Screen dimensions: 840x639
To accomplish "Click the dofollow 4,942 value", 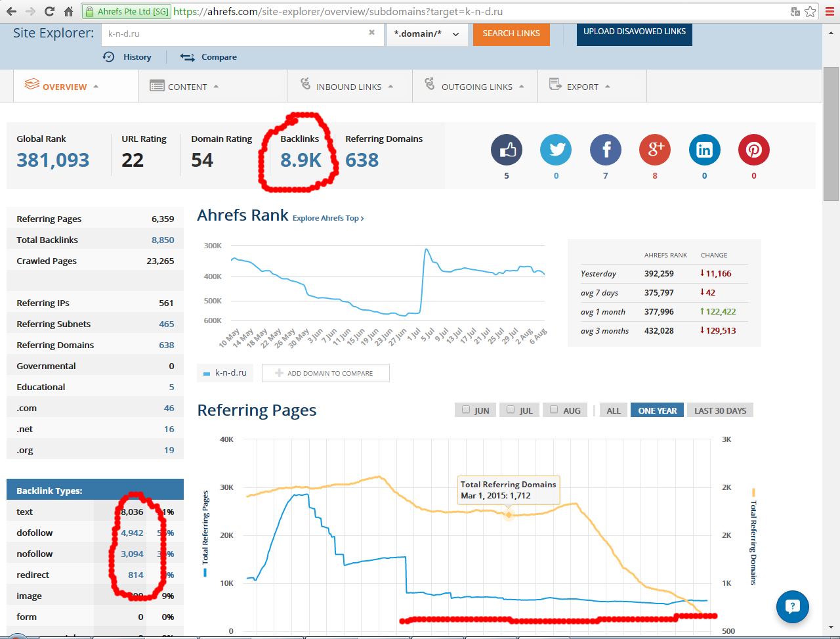I will [x=132, y=533].
